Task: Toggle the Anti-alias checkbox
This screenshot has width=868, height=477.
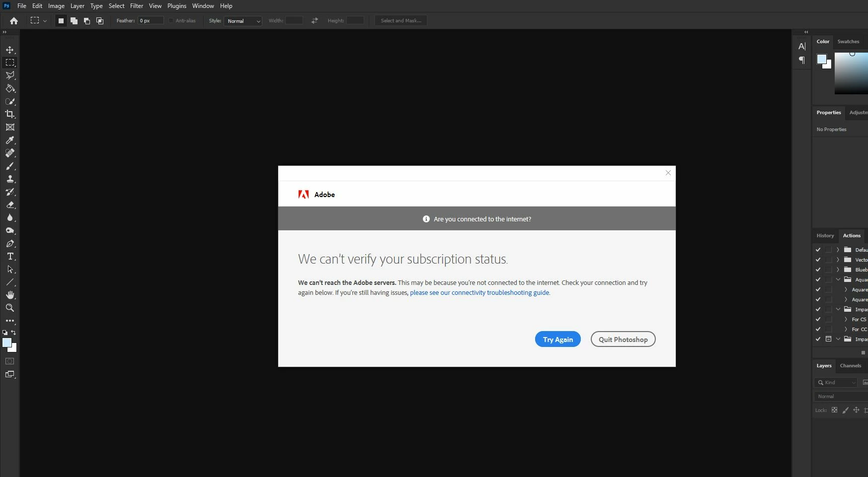Action: point(171,21)
